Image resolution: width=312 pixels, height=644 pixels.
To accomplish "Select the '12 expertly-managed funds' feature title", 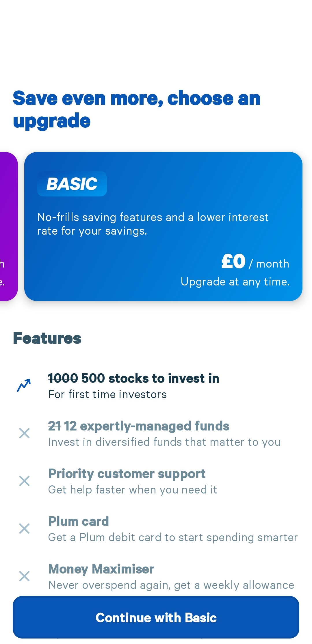I will point(139,426).
